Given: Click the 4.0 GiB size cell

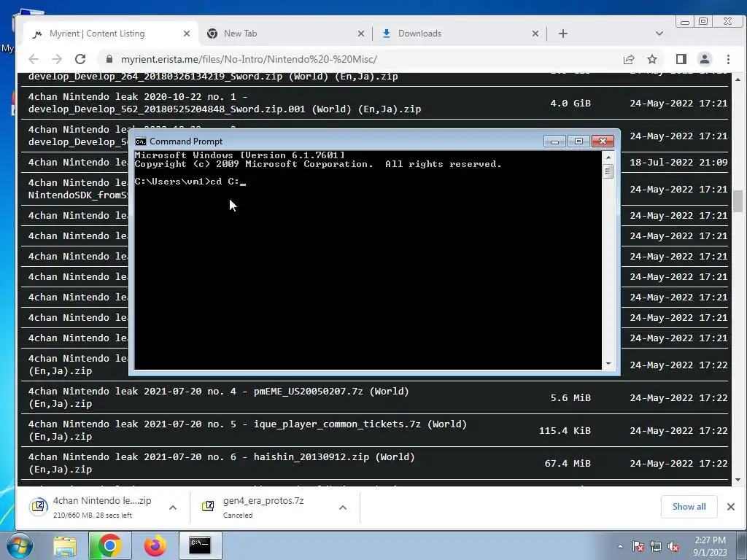Looking at the screenshot, I should tap(570, 103).
